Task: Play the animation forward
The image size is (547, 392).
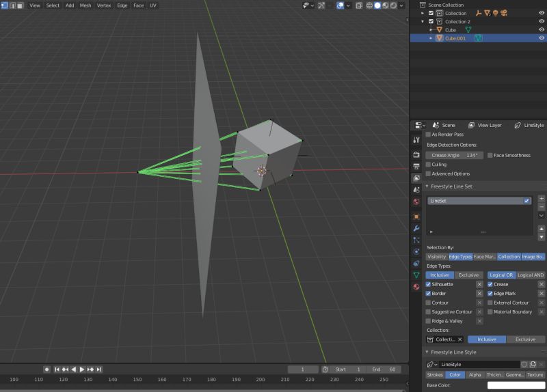Action: coord(82,369)
